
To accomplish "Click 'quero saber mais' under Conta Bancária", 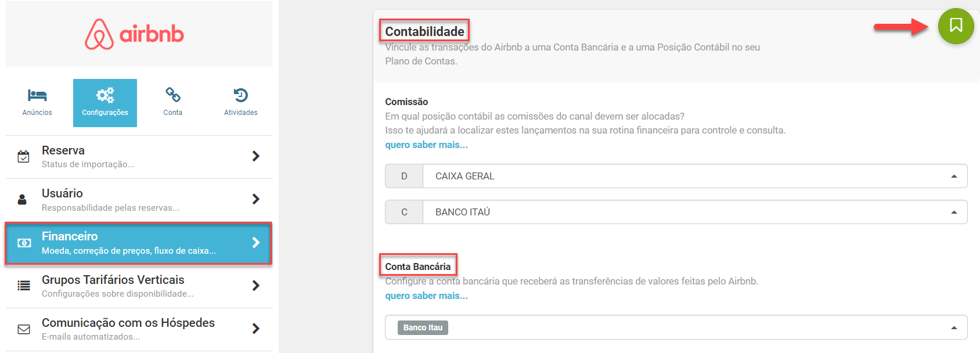I will (426, 296).
